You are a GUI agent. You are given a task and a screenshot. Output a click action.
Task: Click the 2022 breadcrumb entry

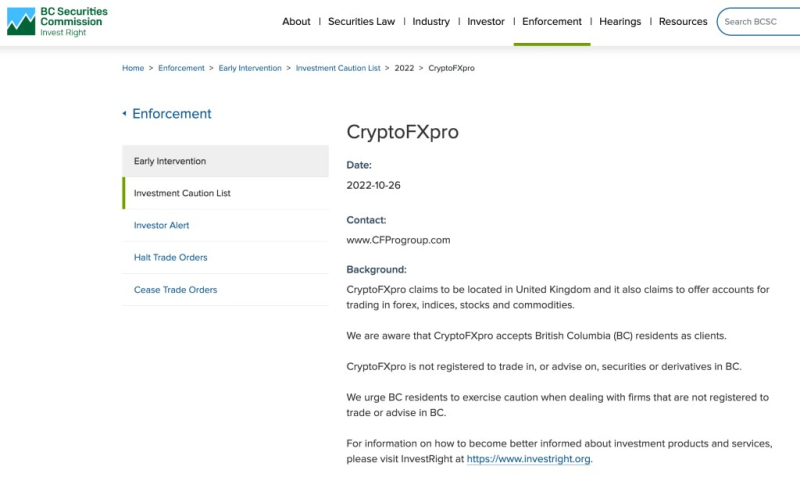point(404,68)
